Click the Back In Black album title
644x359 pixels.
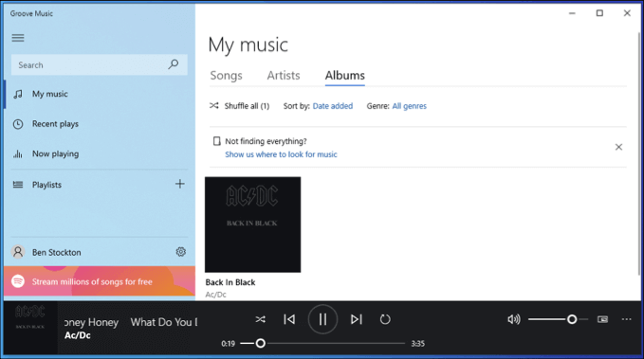(230, 282)
